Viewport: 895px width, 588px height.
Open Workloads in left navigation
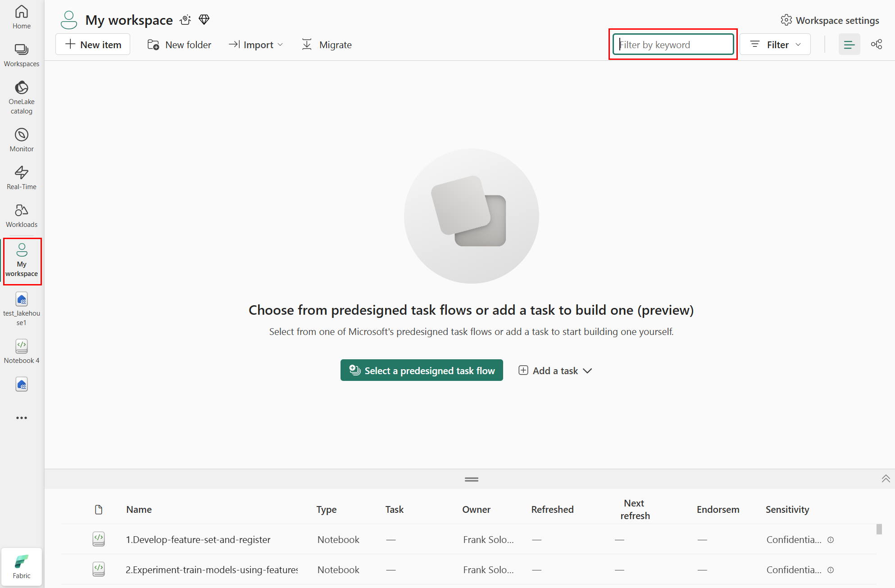pyautogui.click(x=22, y=216)
